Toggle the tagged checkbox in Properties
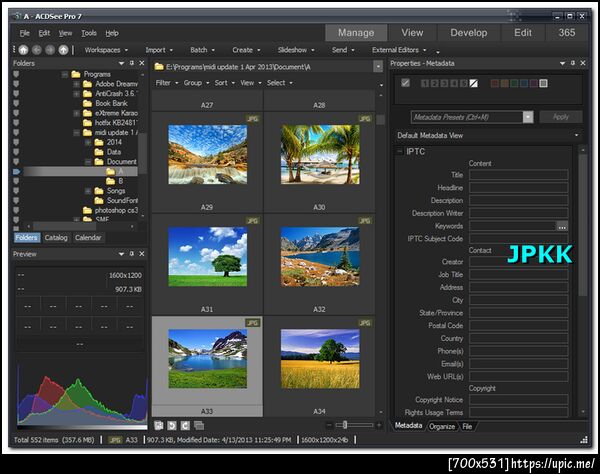This screenshot has height=474, width=600. pos(406,83)
